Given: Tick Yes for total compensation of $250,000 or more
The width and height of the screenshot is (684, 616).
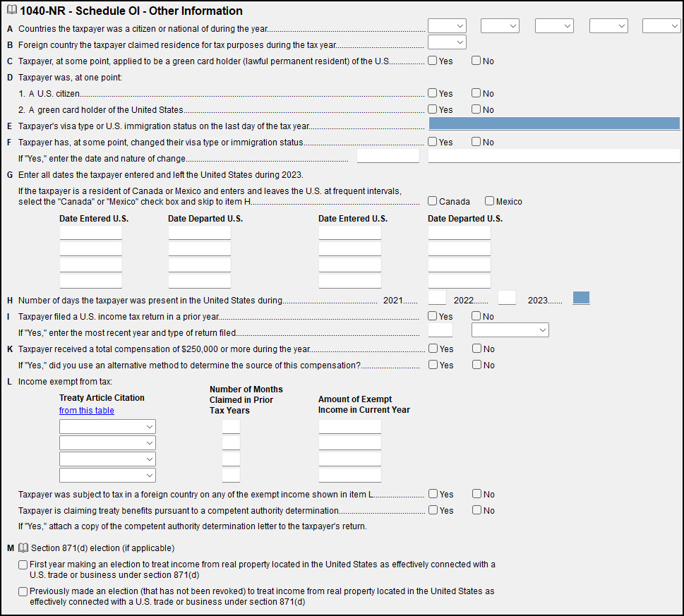Looking at the screenshot, I should [x=433, y=349].
